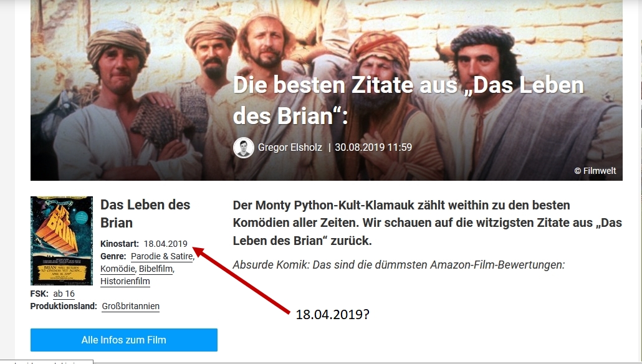Click the Kinostart date 18.04.2019
The height and width of the screenshot is (364, 642).
(165, 244)
